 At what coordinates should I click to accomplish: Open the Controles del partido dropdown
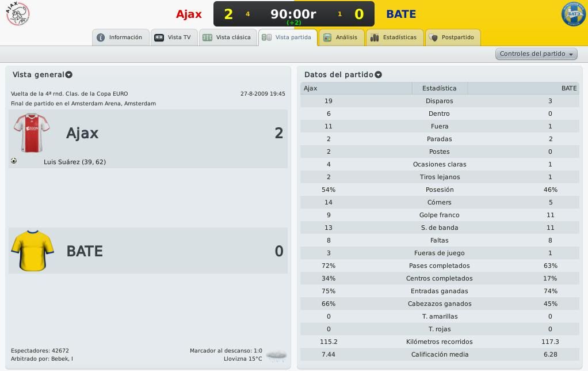click(536, 54)
